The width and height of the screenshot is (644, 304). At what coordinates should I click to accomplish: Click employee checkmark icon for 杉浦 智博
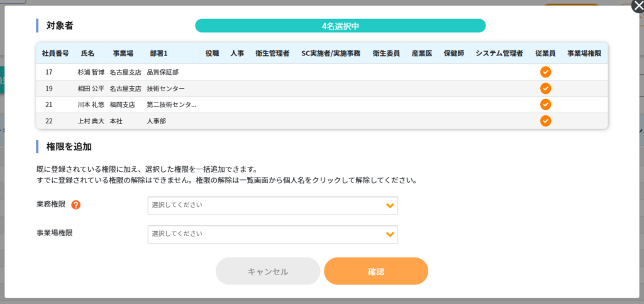pyautogui.click(x=545, y=72)
